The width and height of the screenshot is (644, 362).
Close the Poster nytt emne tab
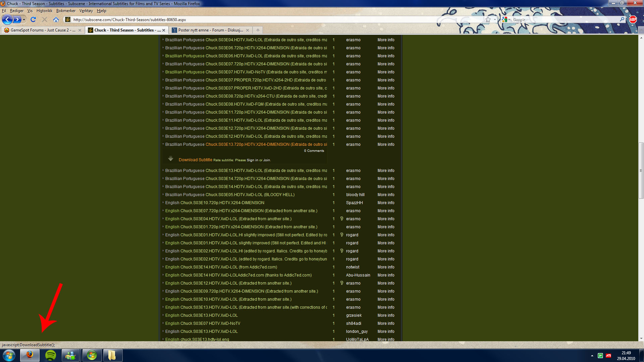pyautogui.click(x=248, y=30)
